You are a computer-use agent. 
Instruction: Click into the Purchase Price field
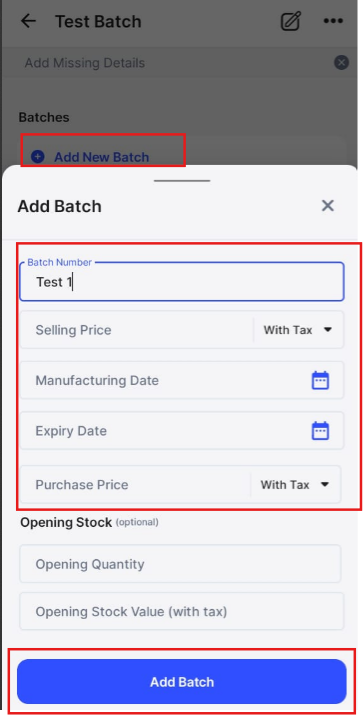click(135, 484)
